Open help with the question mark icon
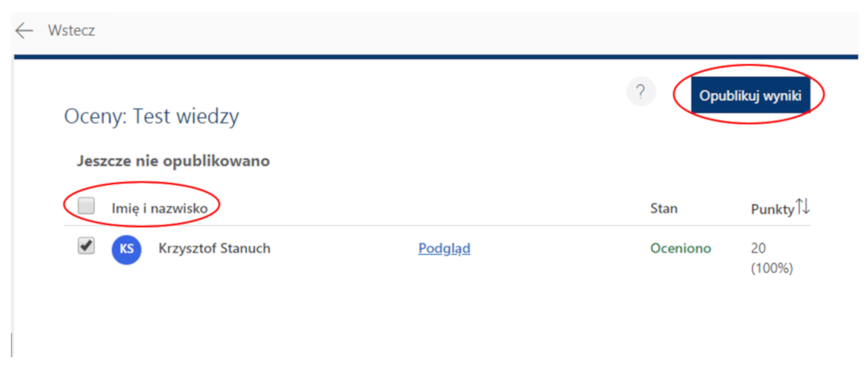The width and height of the screenshot is (868, 370). [x=641, y=92]
